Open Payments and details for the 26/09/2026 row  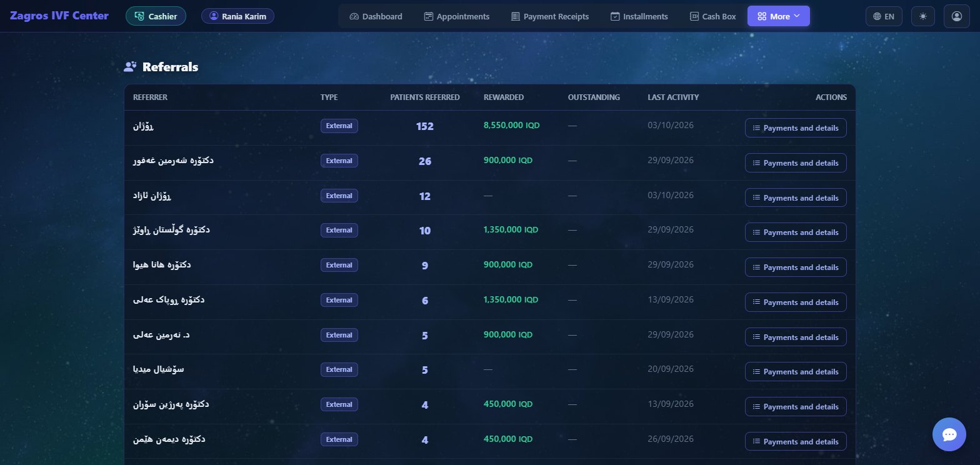click(796, 441)
